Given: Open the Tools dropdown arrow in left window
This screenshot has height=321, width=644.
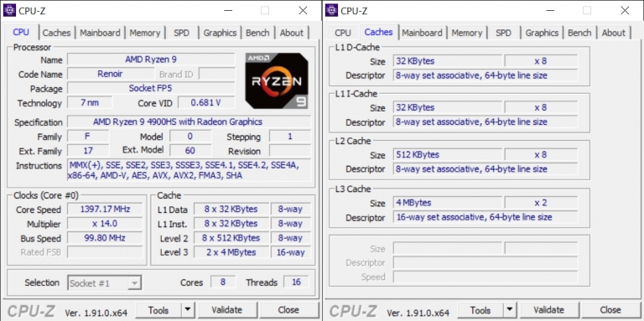Looking at the screenshot, I should tap(188, 310).
